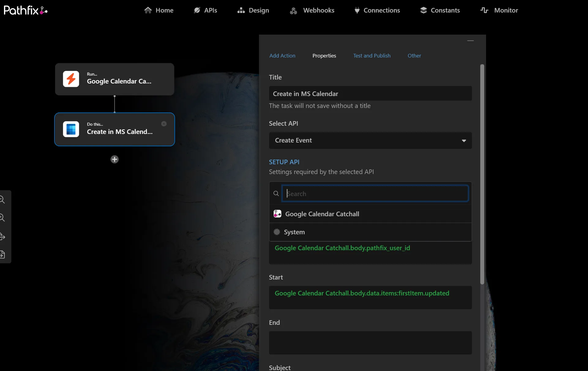Expand the Google Calendar Catchall data source

[370, 214]
